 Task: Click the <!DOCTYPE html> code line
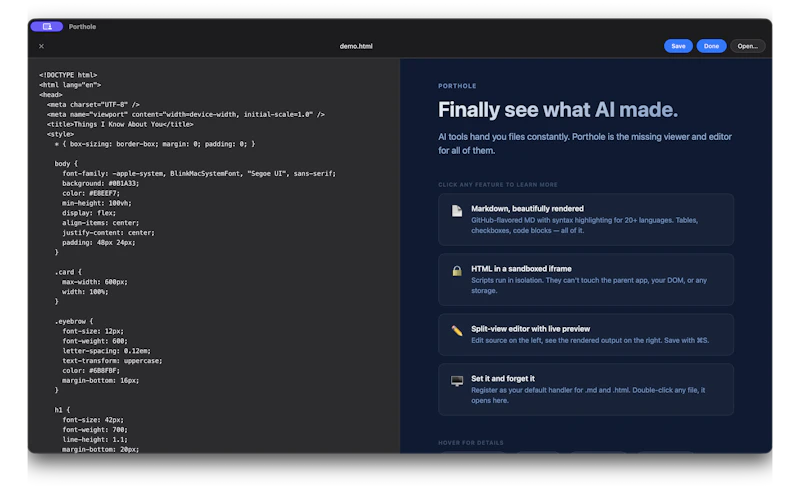point(68,75)
